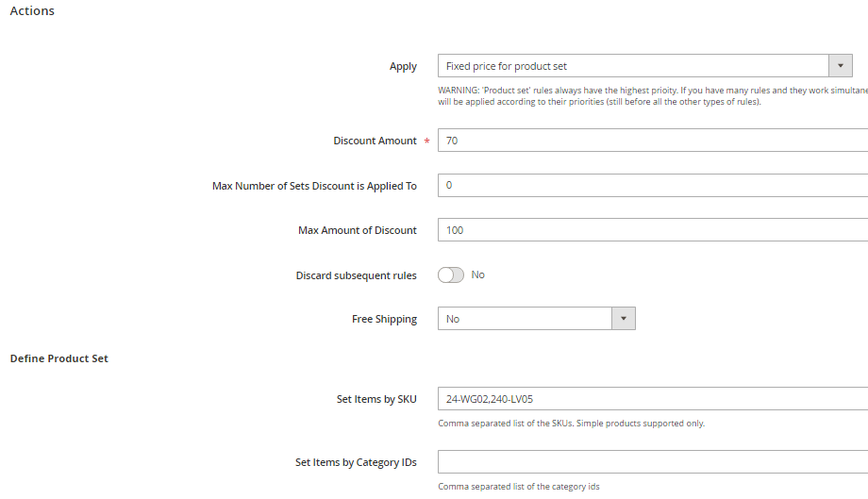Viewport: 868px width, 499px height.
Task: Click the Discount Amount input field
Action: pos(651,141)
